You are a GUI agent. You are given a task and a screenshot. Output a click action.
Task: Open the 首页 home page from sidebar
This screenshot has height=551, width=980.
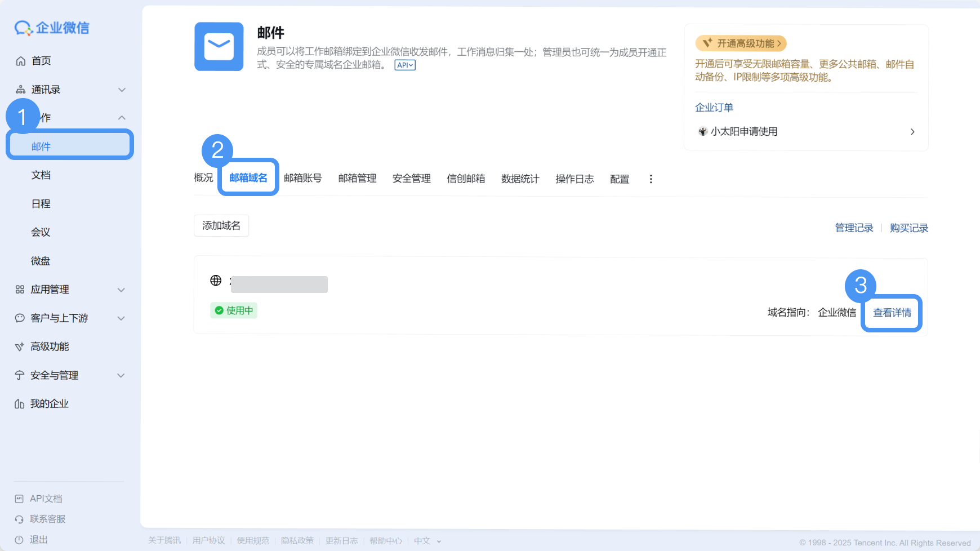click(41, 60)
